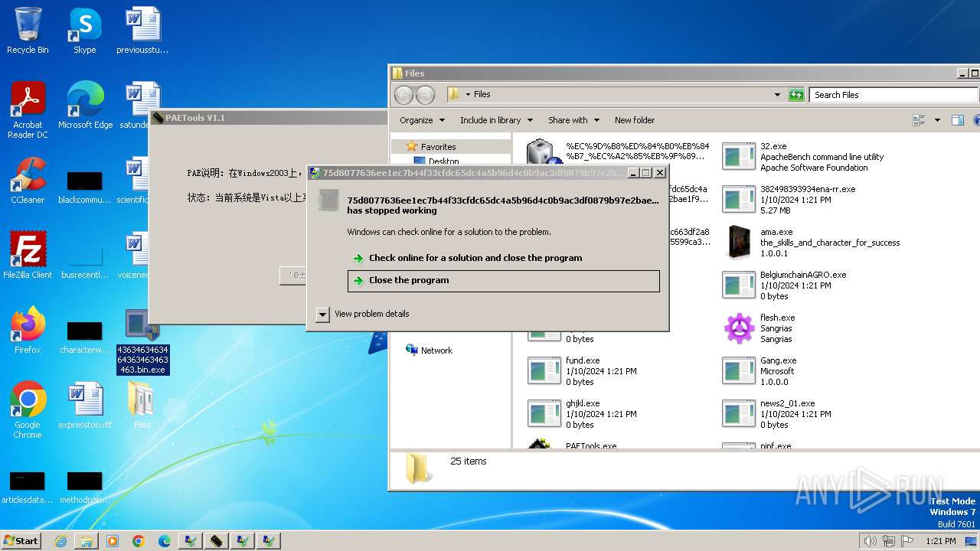
Task: Open CCleaner desktop shortcut
Action: (x=28, y=181)
